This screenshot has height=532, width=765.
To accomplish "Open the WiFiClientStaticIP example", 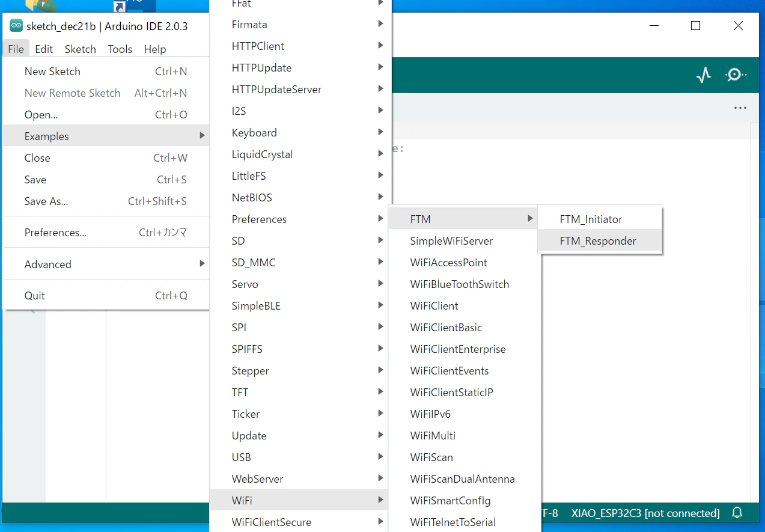I will [464, 393].
